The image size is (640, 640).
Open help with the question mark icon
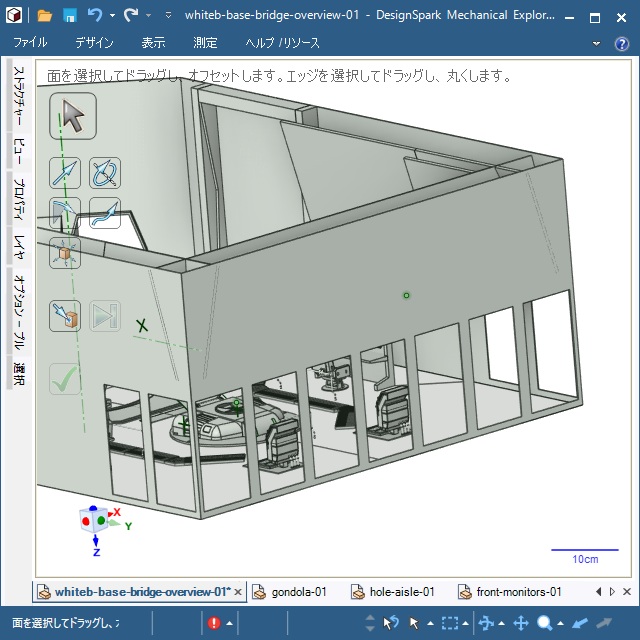[x=622, y=43]
